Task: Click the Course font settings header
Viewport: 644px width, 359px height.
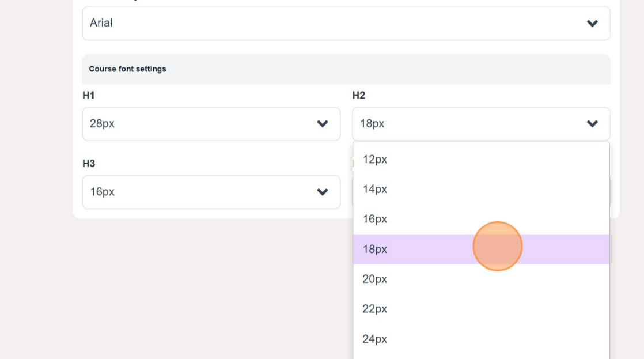Action: 127,69
